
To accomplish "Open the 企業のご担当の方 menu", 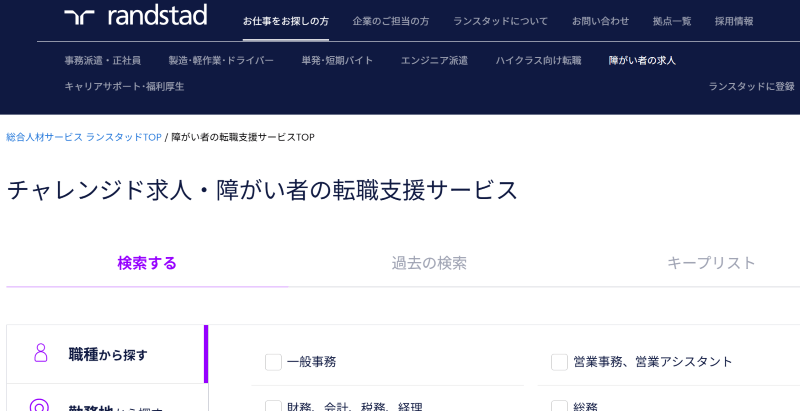I will tap(390, 21).
